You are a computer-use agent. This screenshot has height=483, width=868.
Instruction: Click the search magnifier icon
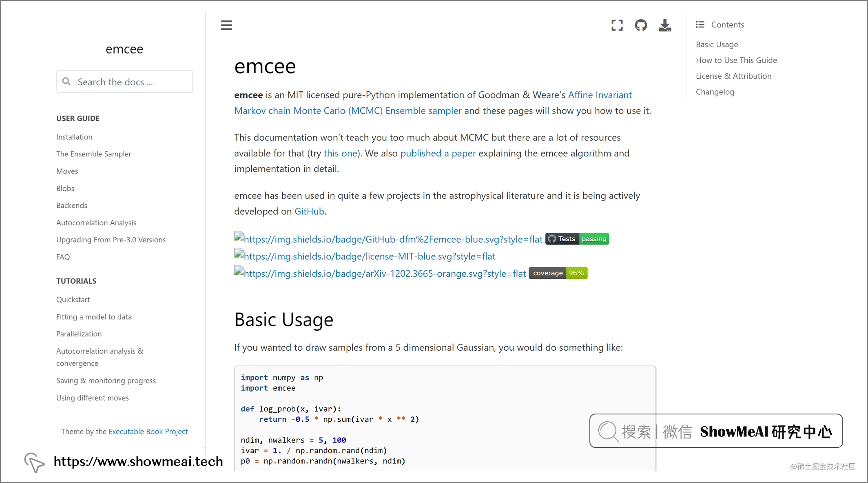[66, 82]
